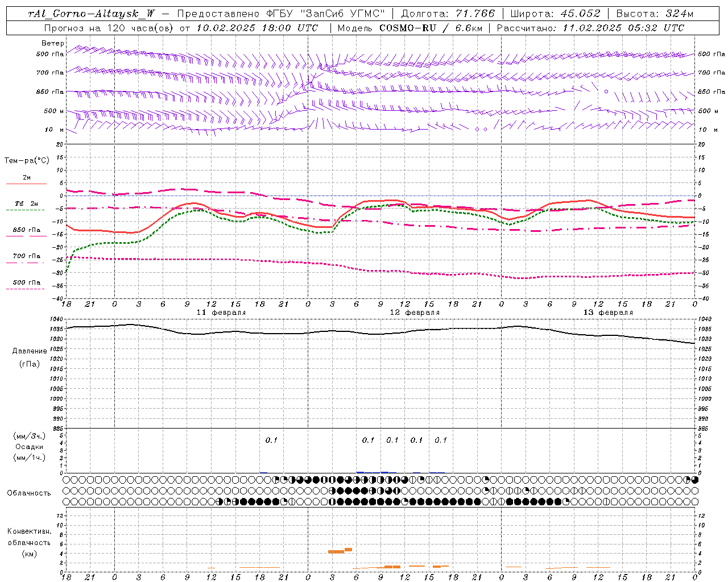This screenshot has height=582, width=728.
Task: Click the provider text ФГБУ "ЗапСиб УГМС"
Action: [326, 14]
